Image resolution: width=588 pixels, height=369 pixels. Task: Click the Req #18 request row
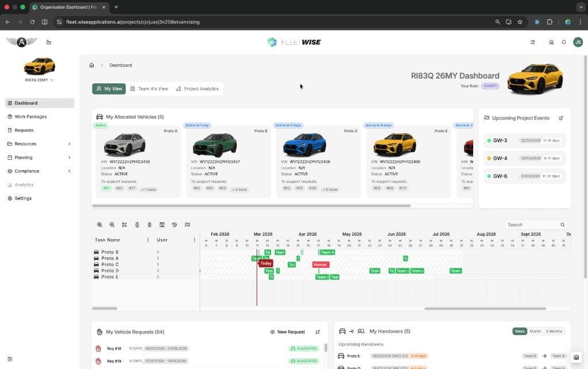tap(208, 348)
